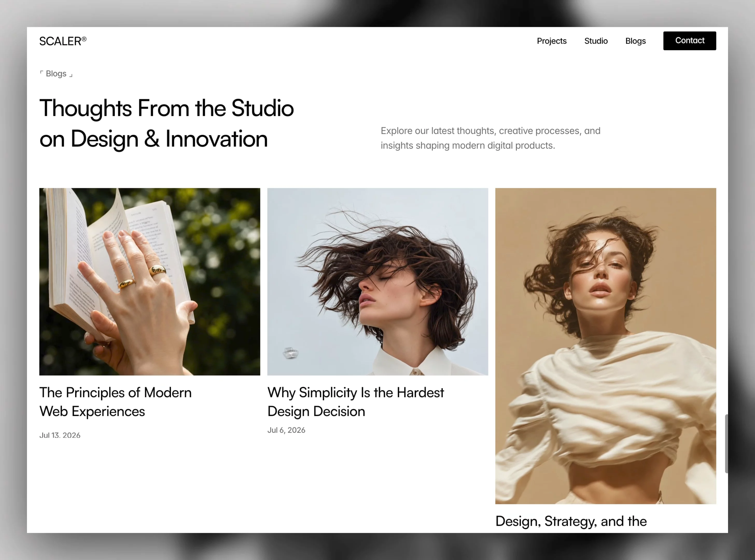Viewport: 755px width, 560px height.
Task: Open the Projects navigation link
Action: (x=551, y=41)
